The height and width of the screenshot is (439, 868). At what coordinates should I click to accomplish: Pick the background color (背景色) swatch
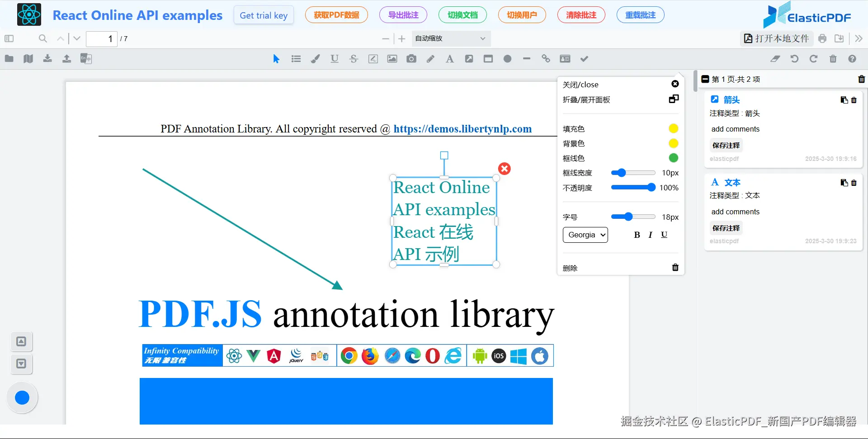pos(674,143)
